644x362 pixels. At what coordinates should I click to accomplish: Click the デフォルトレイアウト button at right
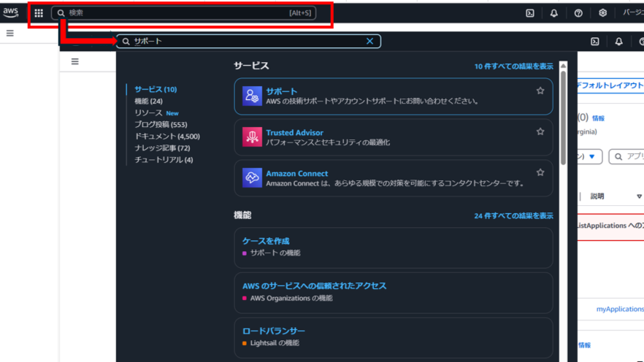[610, 85]
